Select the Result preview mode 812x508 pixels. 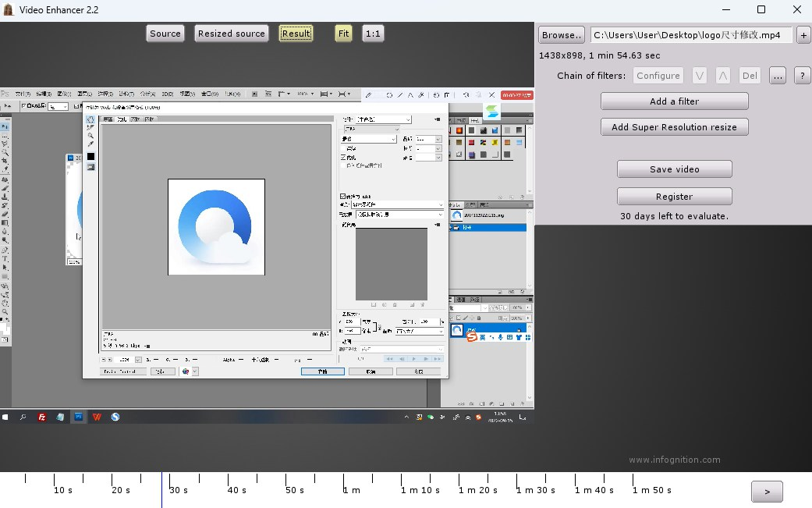[x=296, y=34]
